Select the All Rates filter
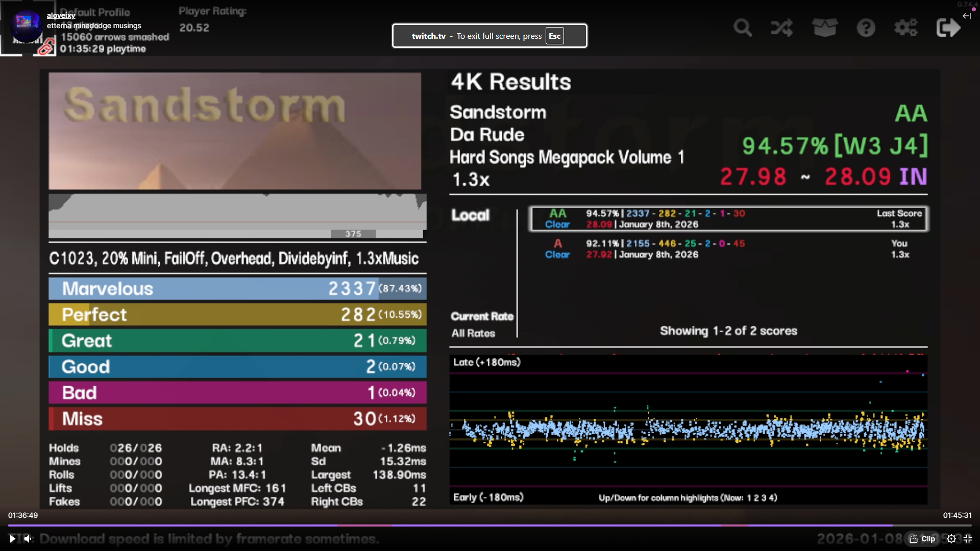980x551 pixels. (x=473, y=333)
